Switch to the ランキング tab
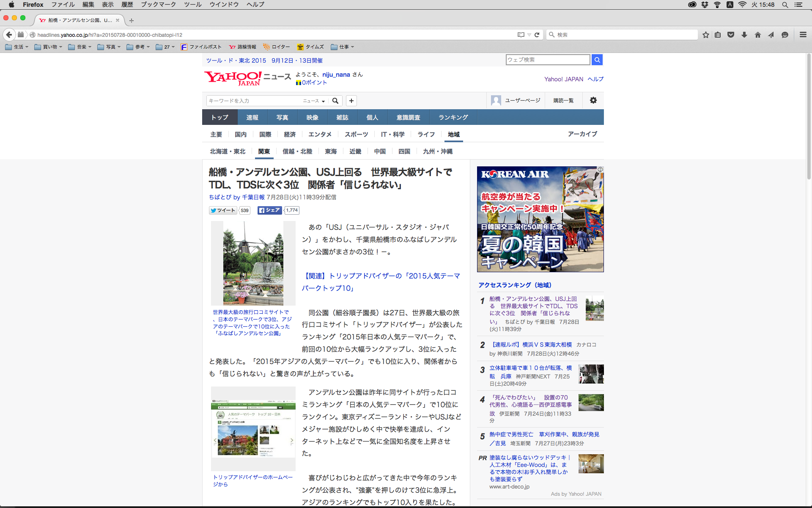Screen dimensions: 812x508 tap(453, 117)
